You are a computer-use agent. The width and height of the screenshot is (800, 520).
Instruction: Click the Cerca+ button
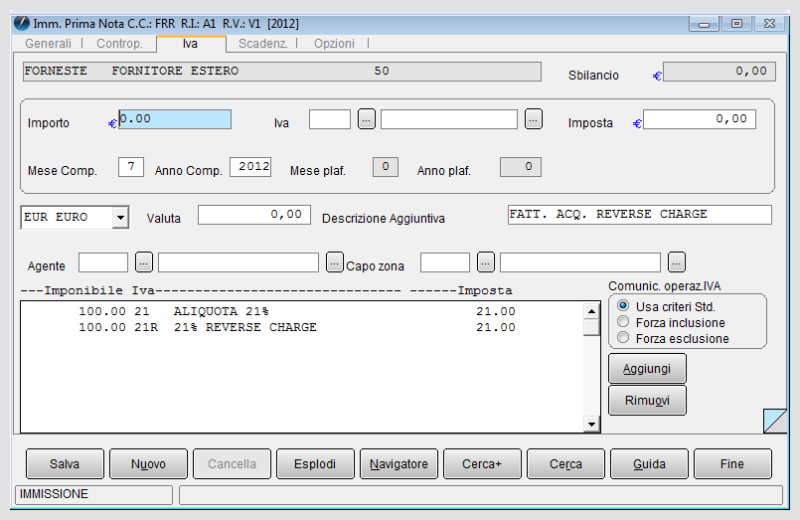[482, 463]
